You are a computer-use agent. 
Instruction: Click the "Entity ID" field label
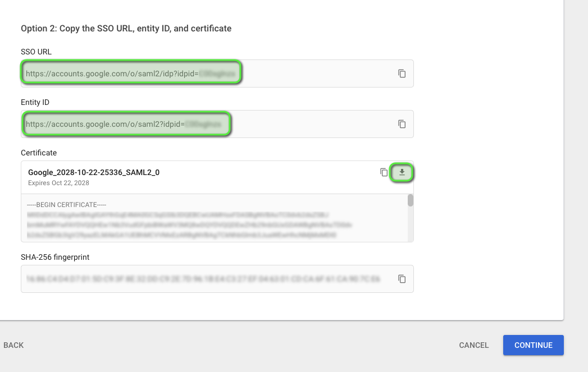pos(35,102)
